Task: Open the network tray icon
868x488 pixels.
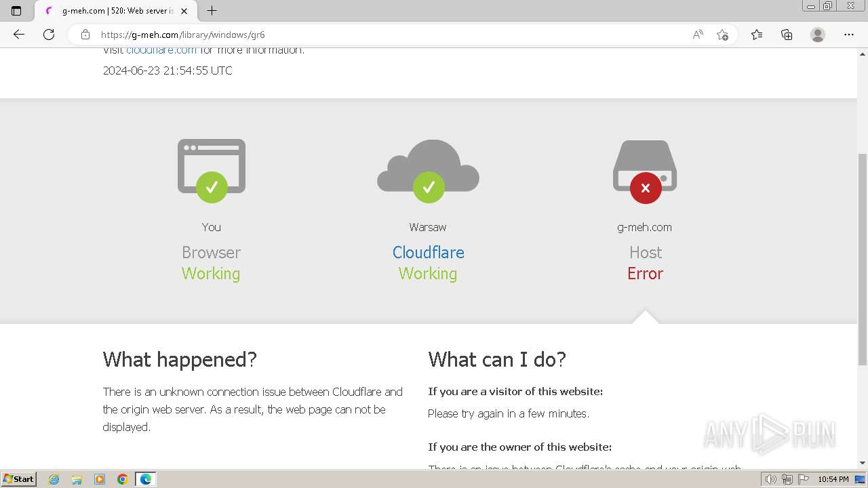Action: tap(787, 479)
